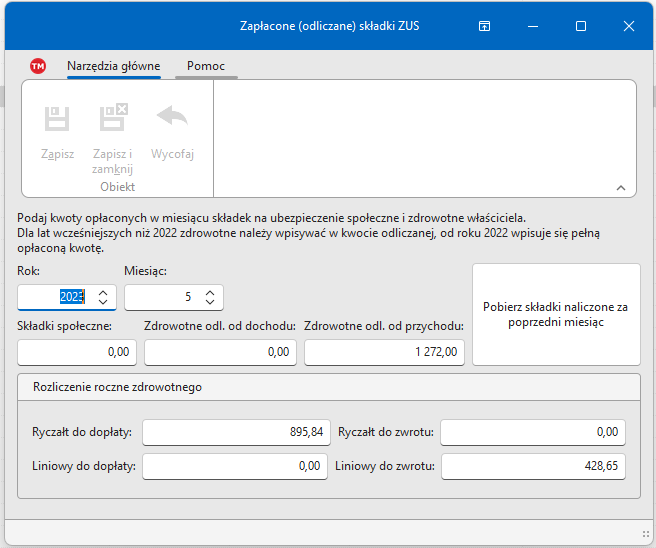
Task: Edit the Zdrowotne odl. od przychodu field
Action: [384, 352]
